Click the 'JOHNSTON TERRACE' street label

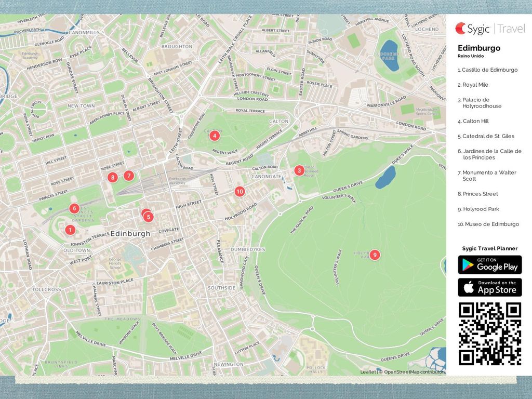(89, 239)
